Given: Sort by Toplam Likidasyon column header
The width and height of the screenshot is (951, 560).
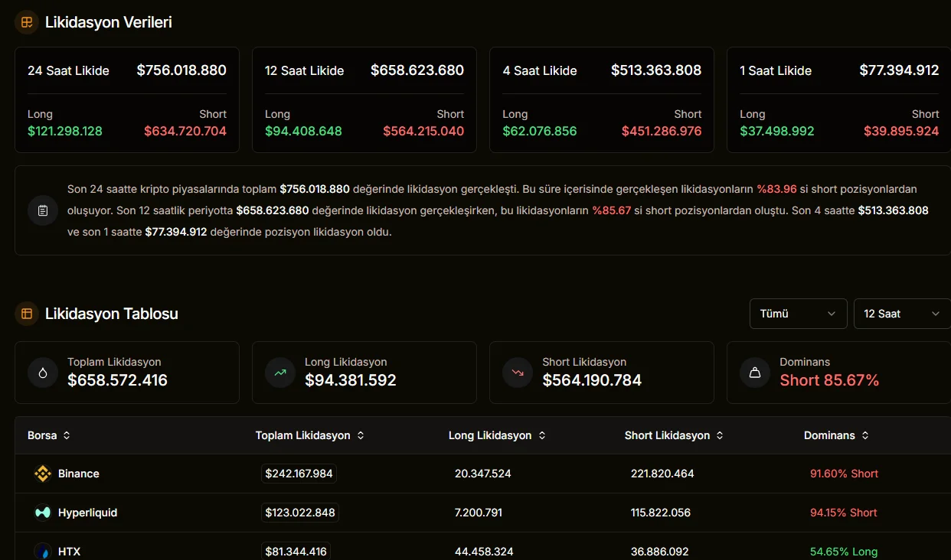Looking at the screenshot, I should coord(309,435).
